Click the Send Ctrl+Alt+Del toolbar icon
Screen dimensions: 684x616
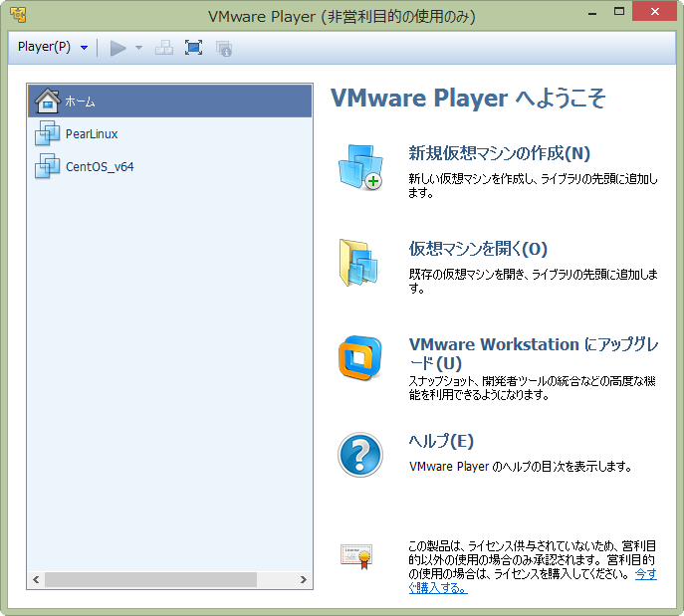pyautogui.click(x=164, y=48)
